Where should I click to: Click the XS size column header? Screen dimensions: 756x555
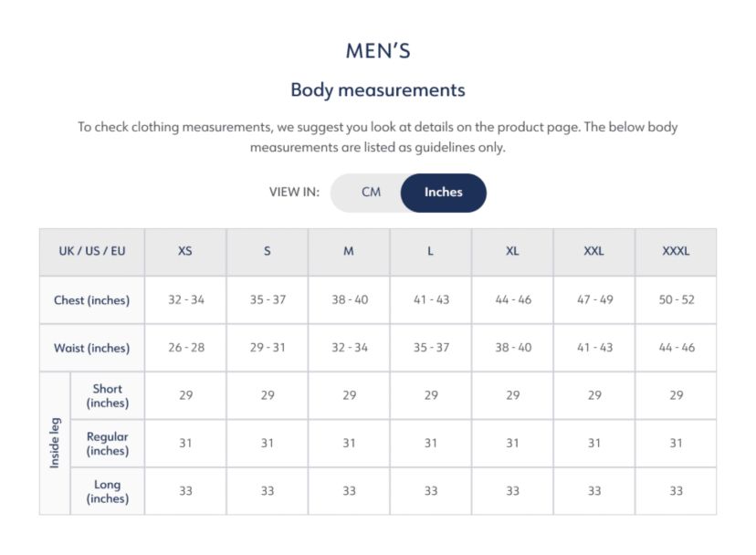185,252
